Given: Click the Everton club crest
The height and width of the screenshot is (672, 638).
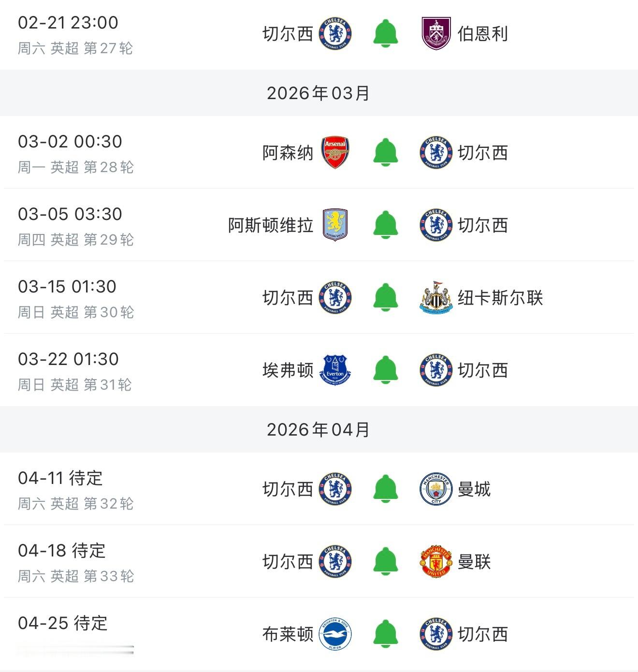Looking at the screenshot, I should coord(335,370).
